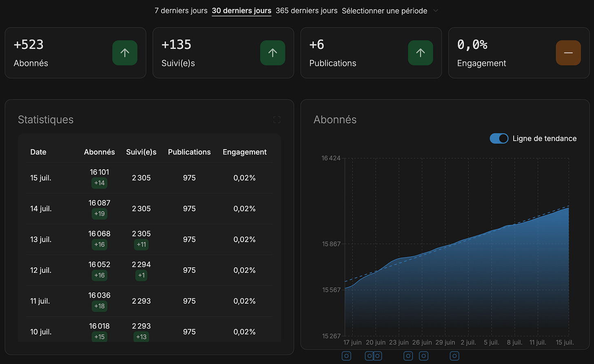This screenshot has width=594, height=364.
Task: Click the 8 juil. x-axis label
Action: [515, 342]
